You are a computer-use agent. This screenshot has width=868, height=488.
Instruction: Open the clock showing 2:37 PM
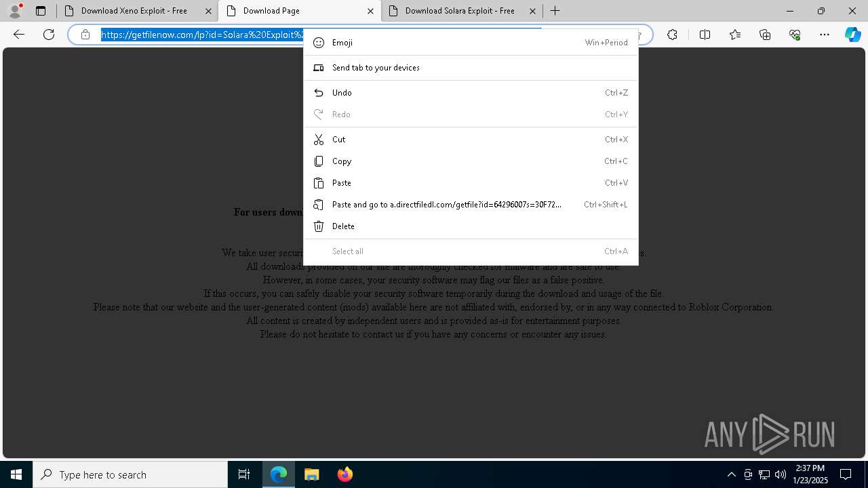click(x=810, y=474)
